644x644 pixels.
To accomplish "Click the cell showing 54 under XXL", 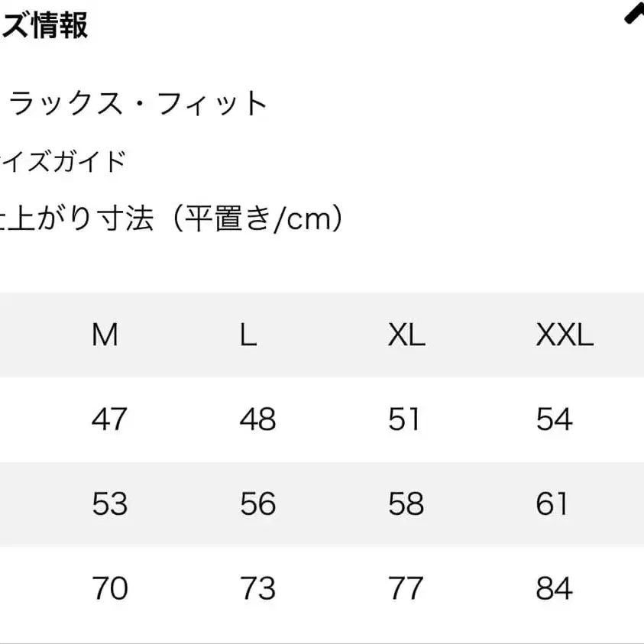I will [554, 419].
